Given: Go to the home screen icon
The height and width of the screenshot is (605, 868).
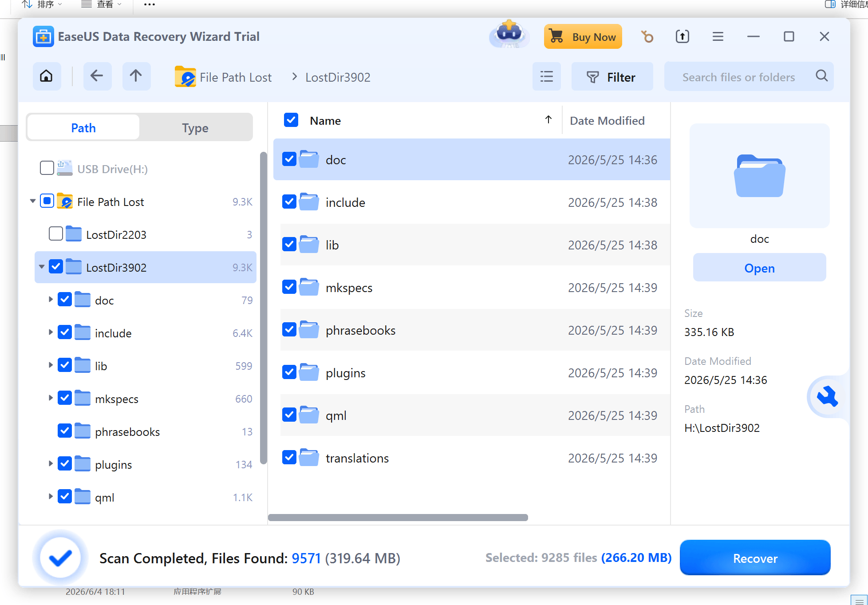Looking at the screenshot, I should coord(46,76).
